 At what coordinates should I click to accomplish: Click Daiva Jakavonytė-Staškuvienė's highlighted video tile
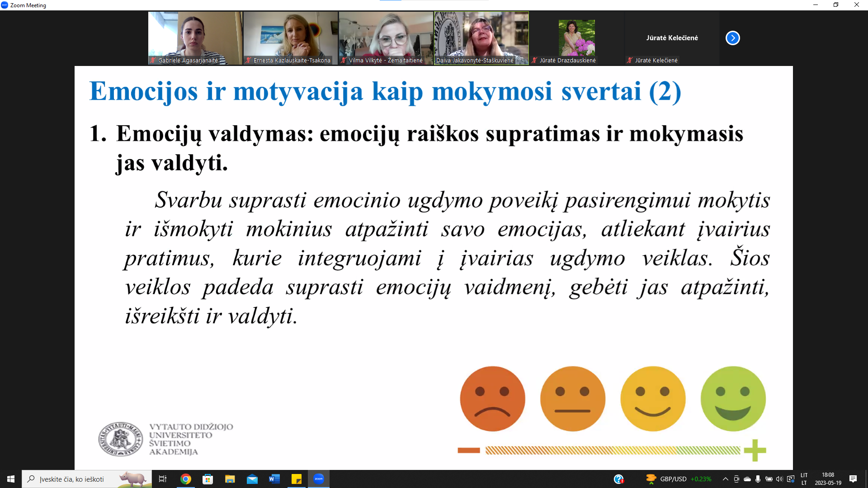coord(481,38)
